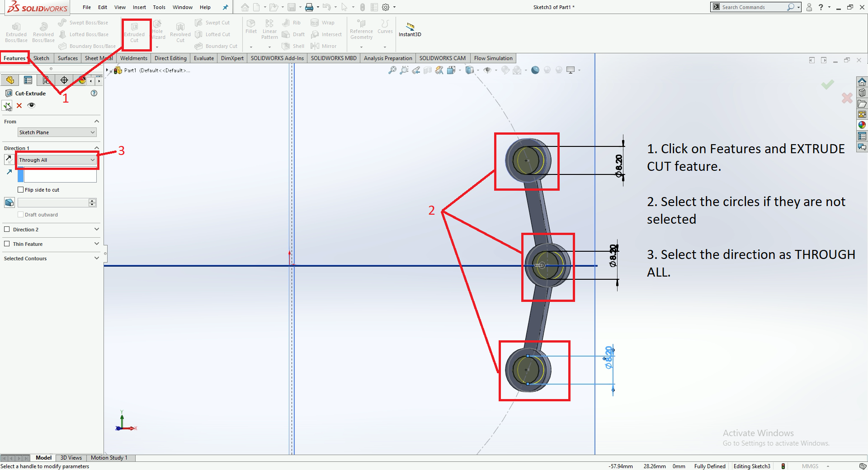Confirm the Cut-Extrude with the green checkmark
868x470 pixels.
[x=7, y=105]
